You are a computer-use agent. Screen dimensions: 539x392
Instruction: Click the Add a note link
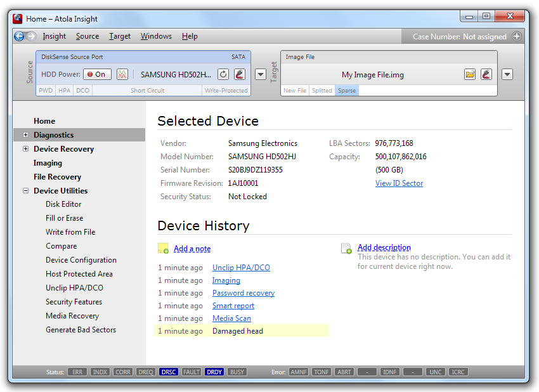pos(192,249)
